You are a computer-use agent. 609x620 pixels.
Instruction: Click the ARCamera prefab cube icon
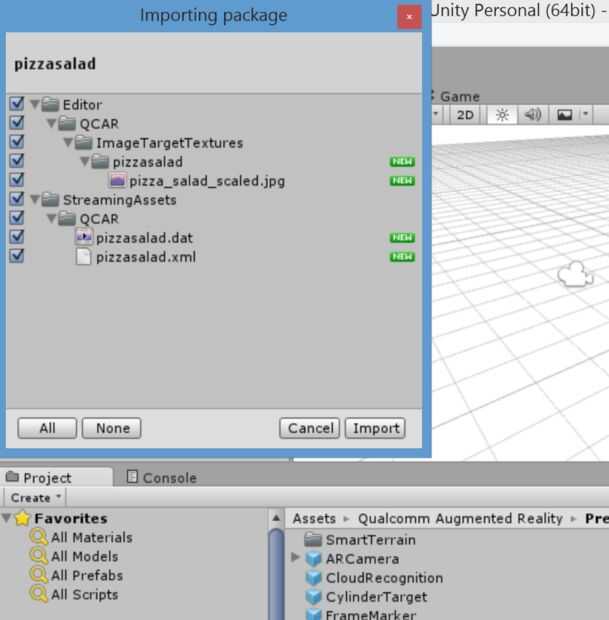tap(314, 559)
